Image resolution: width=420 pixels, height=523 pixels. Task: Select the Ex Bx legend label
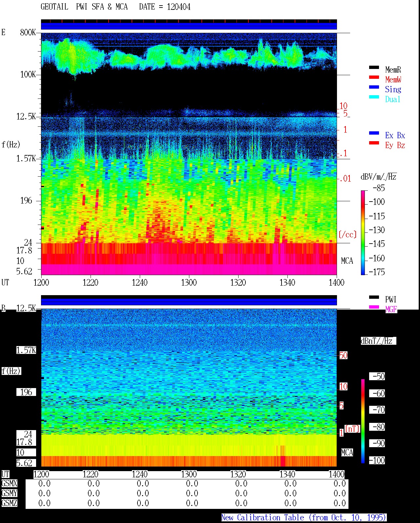point(395,135)
